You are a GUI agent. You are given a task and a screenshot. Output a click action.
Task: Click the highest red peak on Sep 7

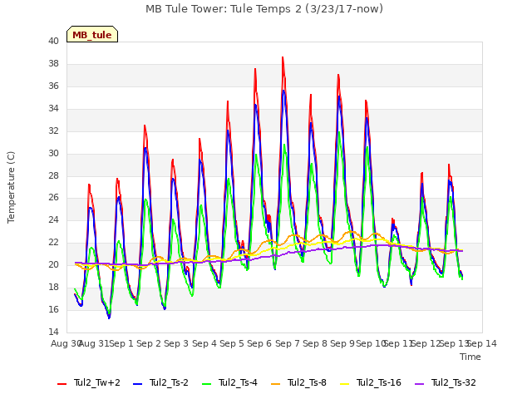(x=283, y=57)
